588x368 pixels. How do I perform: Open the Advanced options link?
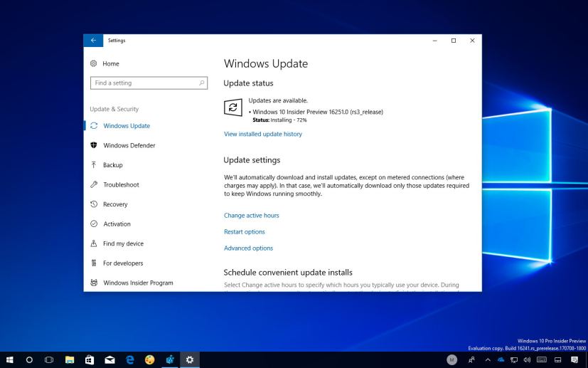(x=248, y=248)
